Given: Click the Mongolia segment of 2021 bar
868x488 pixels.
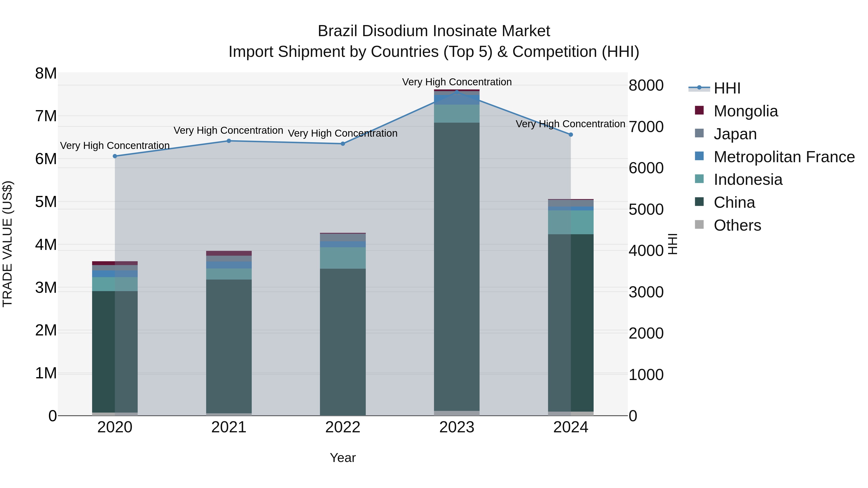Looking at the screenshot, I should [229, 253].
